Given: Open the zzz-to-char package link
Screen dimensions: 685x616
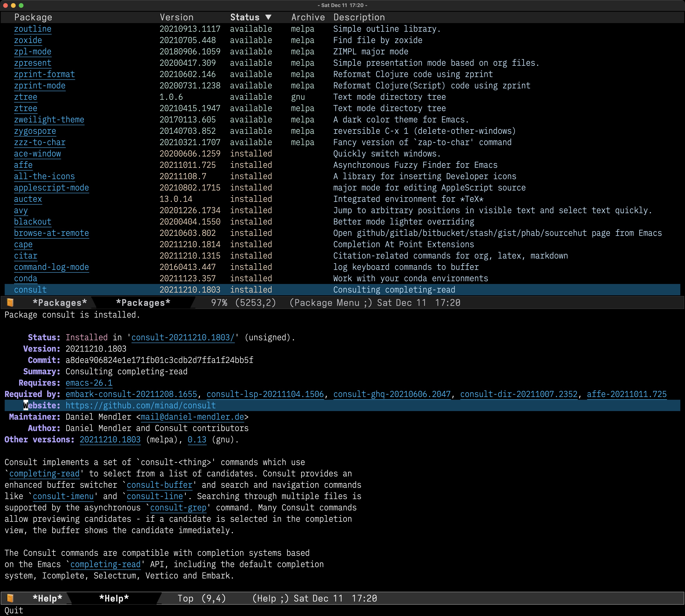Looking at the screenshot, I should [40, 142].
